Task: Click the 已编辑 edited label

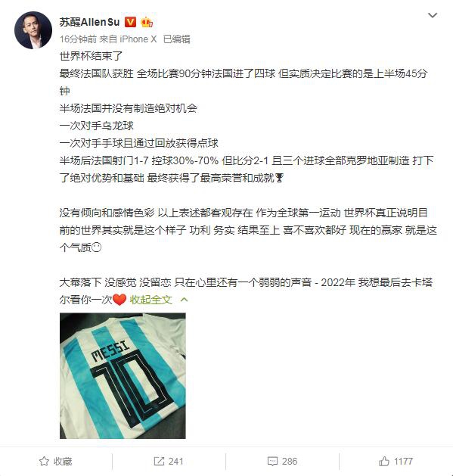Action: click(x=177, y=39)
